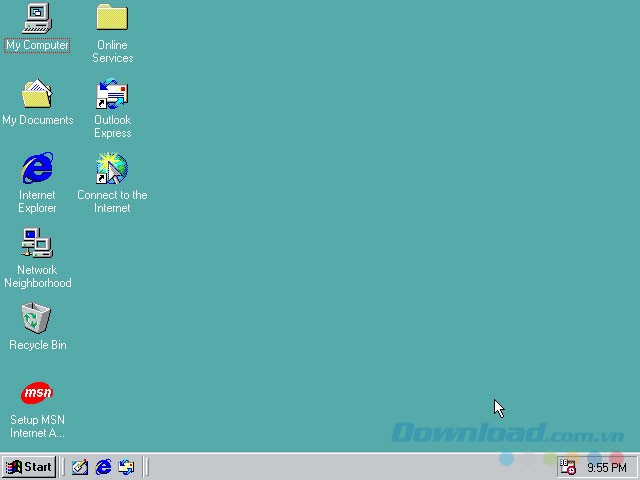Viewport: 640px width, 480px height.
Task: Select the Online Services folder
Action: (x=112, y=17)
